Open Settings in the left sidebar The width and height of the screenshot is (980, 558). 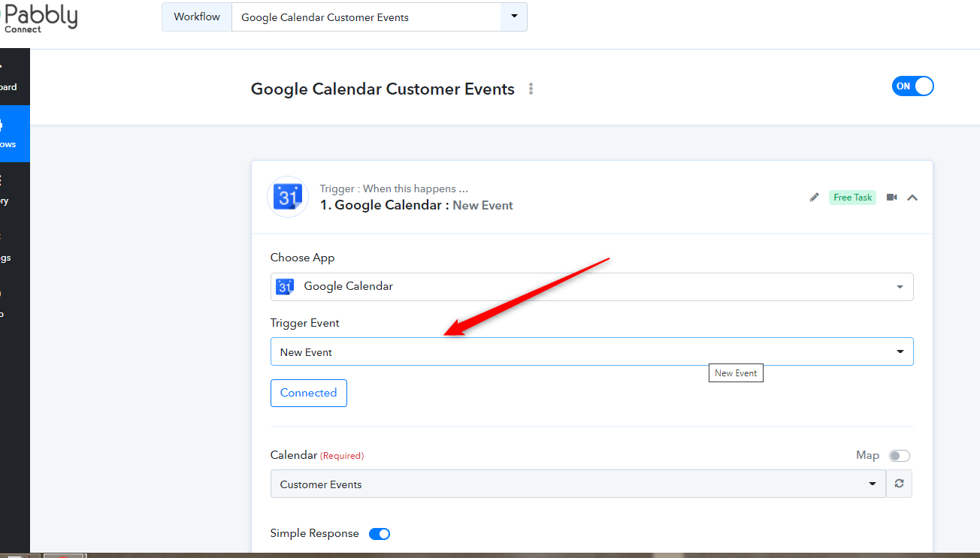(x=14, y=247)
